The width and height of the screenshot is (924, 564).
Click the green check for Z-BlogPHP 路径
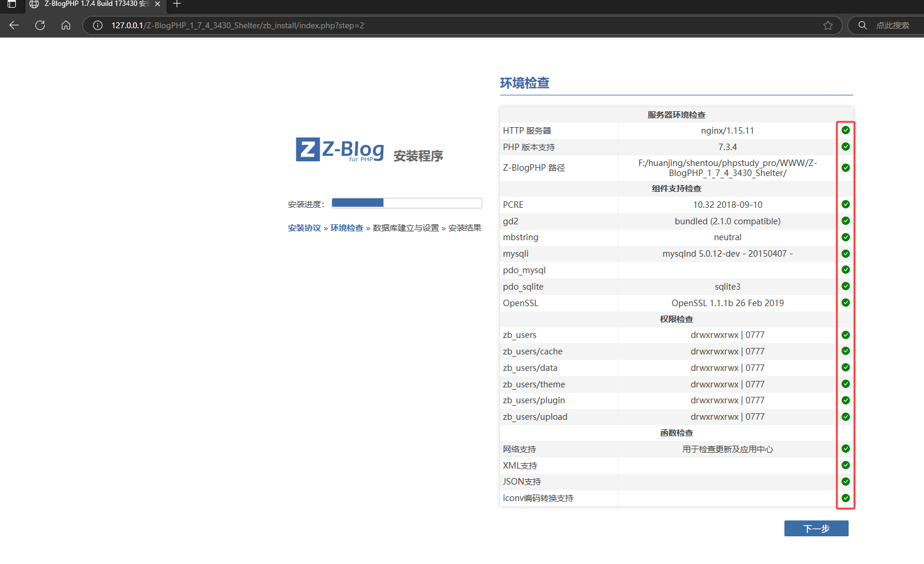coord(846,168)
